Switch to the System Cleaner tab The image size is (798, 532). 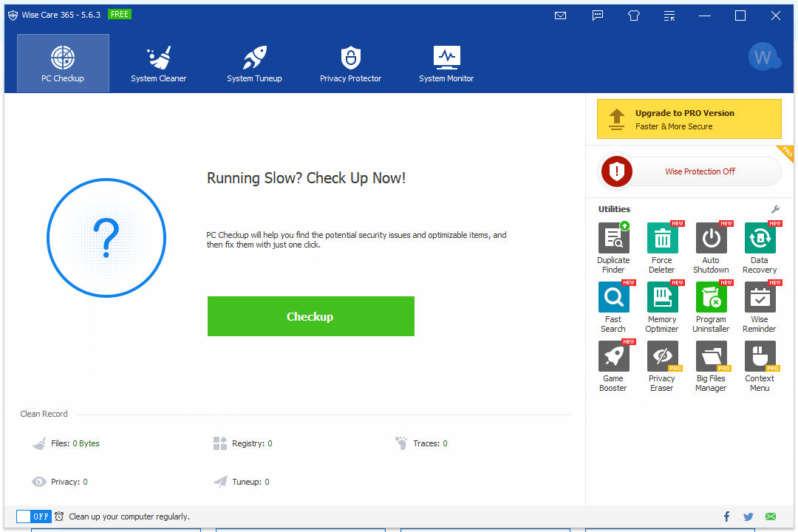(x=159, y=64)
